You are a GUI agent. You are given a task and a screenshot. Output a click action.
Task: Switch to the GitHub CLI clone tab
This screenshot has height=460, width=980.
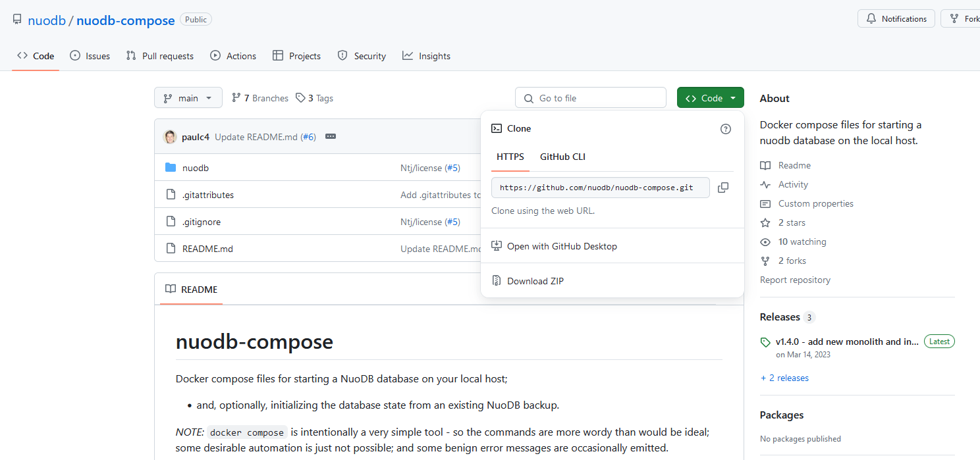562,157
